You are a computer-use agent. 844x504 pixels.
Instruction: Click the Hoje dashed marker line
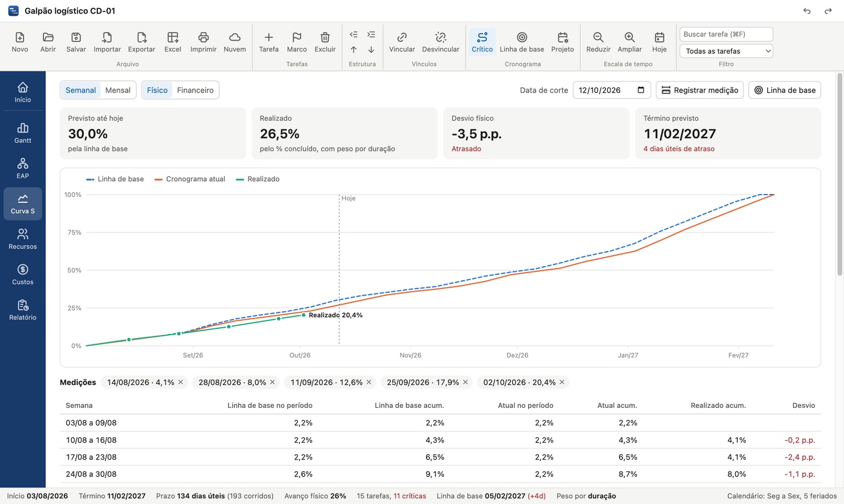339,270
